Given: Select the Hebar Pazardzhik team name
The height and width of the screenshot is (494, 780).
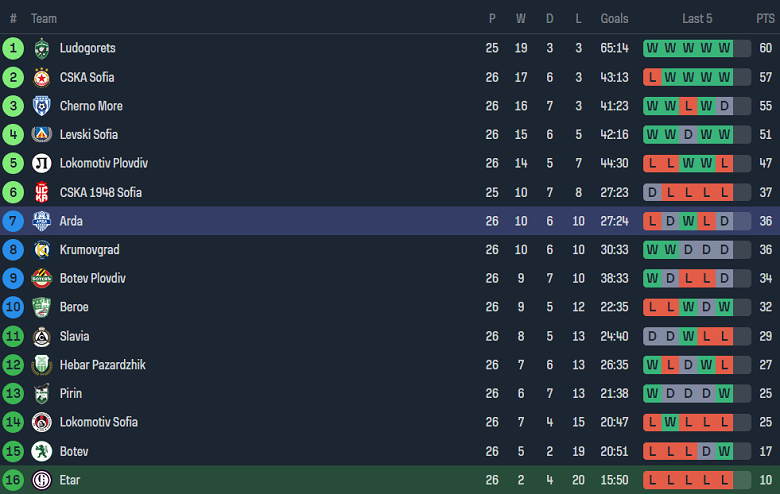Looking at the screenshot, I should click(x=102, y=365).
